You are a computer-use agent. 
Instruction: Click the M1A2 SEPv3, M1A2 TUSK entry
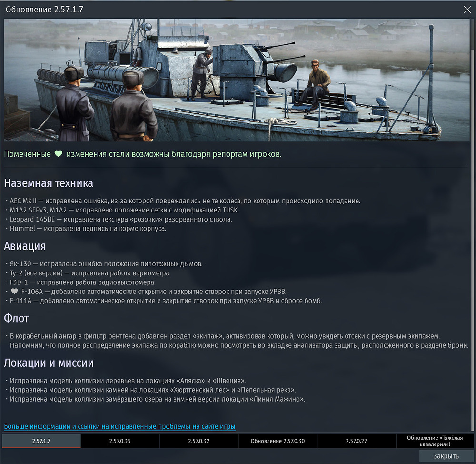tap(124, 210)
